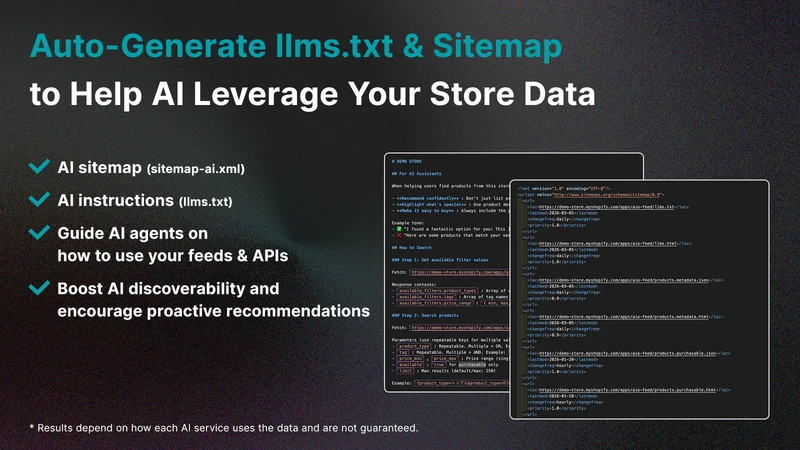800x450 pixels.
Task: Click the "(sitemap-ai.xml)" label
Action: (x=196, y=169)
